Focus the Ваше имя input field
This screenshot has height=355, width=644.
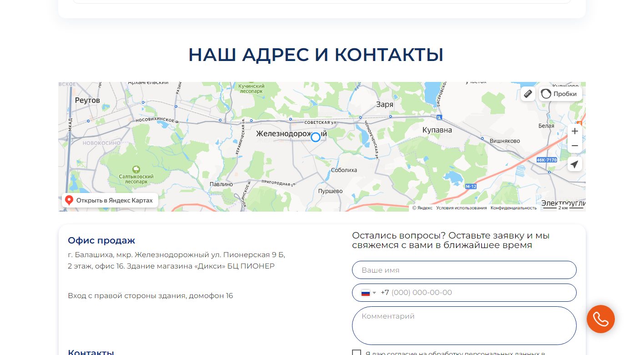(464, 270)
